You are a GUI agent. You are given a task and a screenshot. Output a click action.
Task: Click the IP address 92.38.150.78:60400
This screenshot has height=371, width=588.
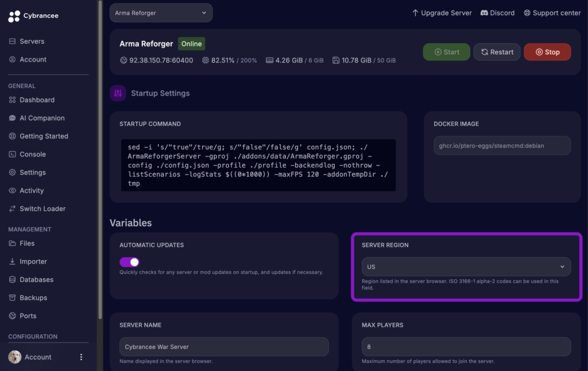[161, 60]
